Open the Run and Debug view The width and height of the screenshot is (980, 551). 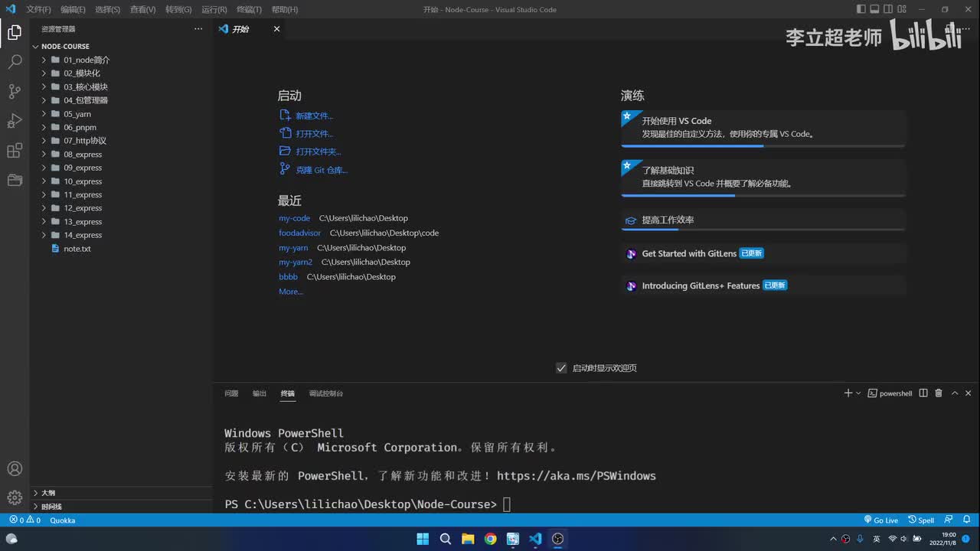15,121
